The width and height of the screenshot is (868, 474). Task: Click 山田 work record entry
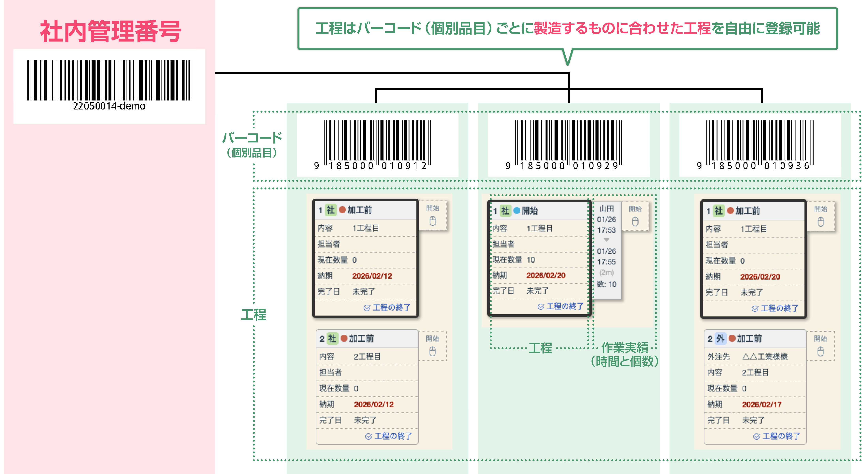point(606,209)
